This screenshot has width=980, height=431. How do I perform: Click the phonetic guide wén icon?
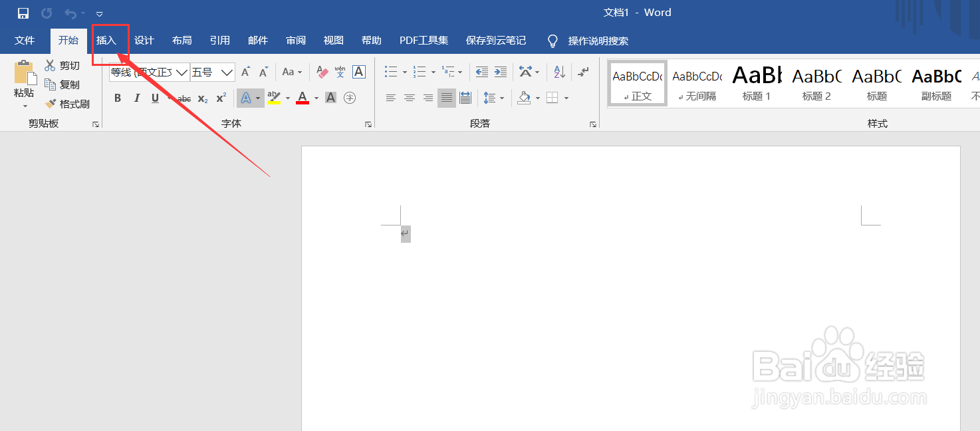[340, 72]
